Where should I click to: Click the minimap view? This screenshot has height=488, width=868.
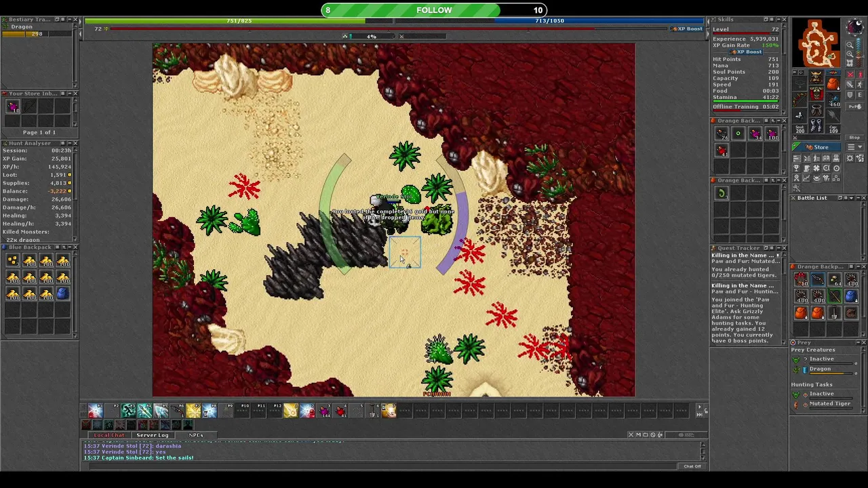[x=816, y=42]
